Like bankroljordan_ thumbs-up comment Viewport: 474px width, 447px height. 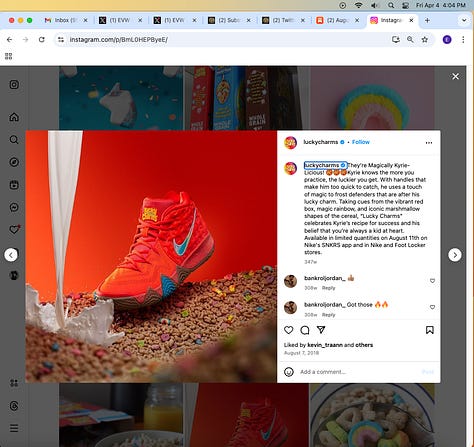coord(432,281)
